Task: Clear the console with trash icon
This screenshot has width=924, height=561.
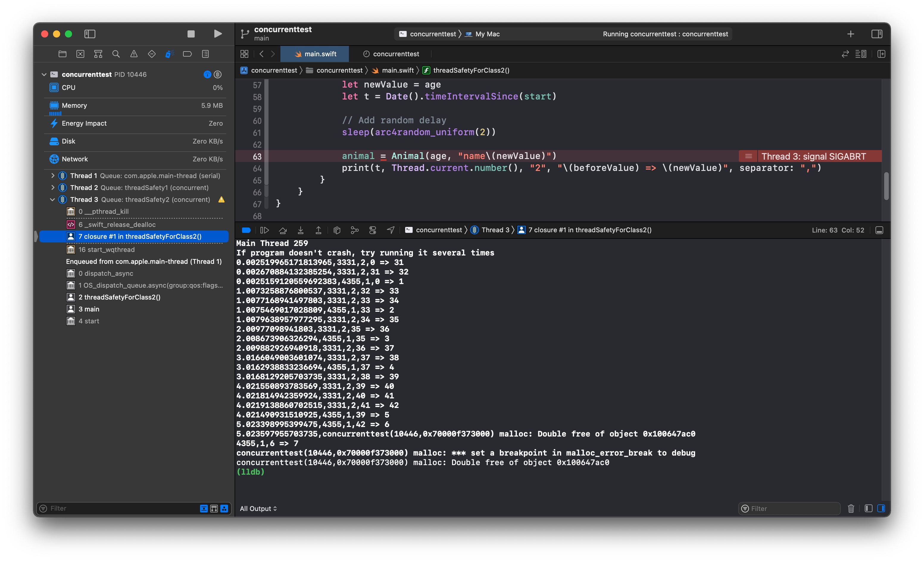Action: click(x=851, y=508)
